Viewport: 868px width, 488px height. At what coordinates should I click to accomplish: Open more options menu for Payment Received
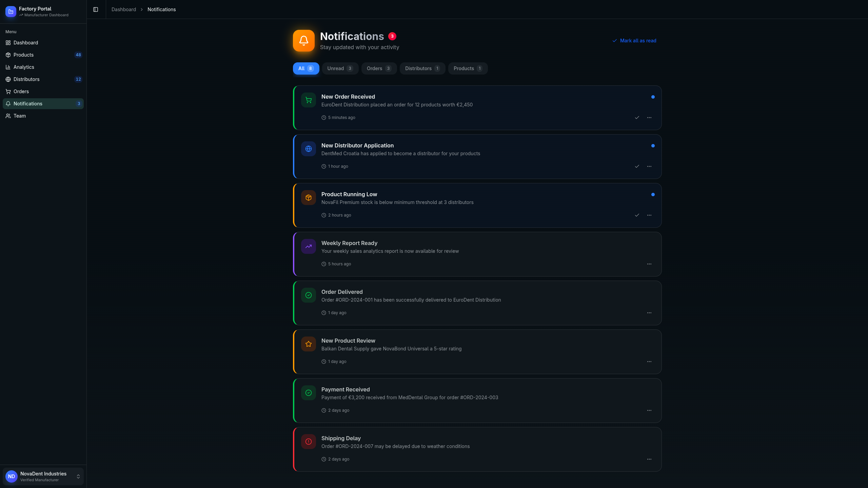tap(649, 410)
